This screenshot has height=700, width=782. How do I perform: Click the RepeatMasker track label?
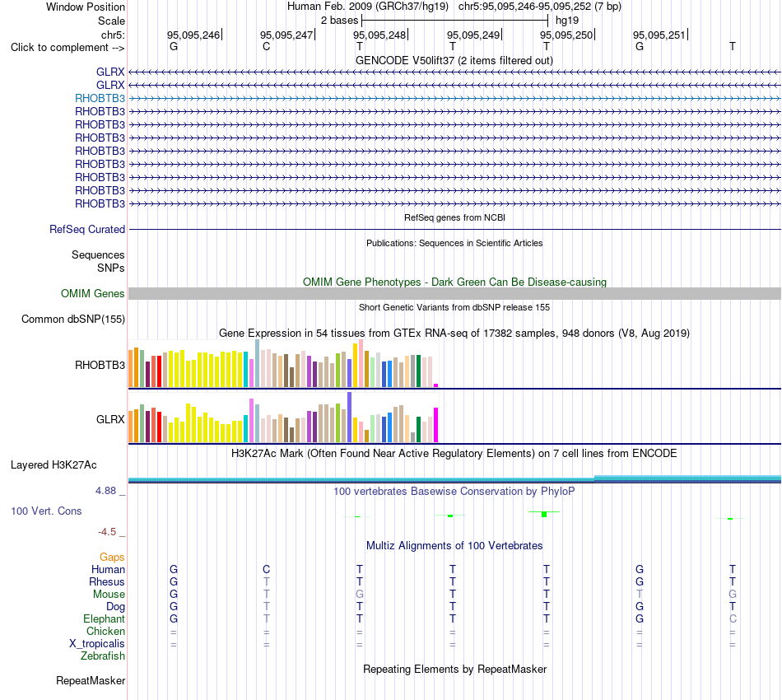[x=91, y=680]
